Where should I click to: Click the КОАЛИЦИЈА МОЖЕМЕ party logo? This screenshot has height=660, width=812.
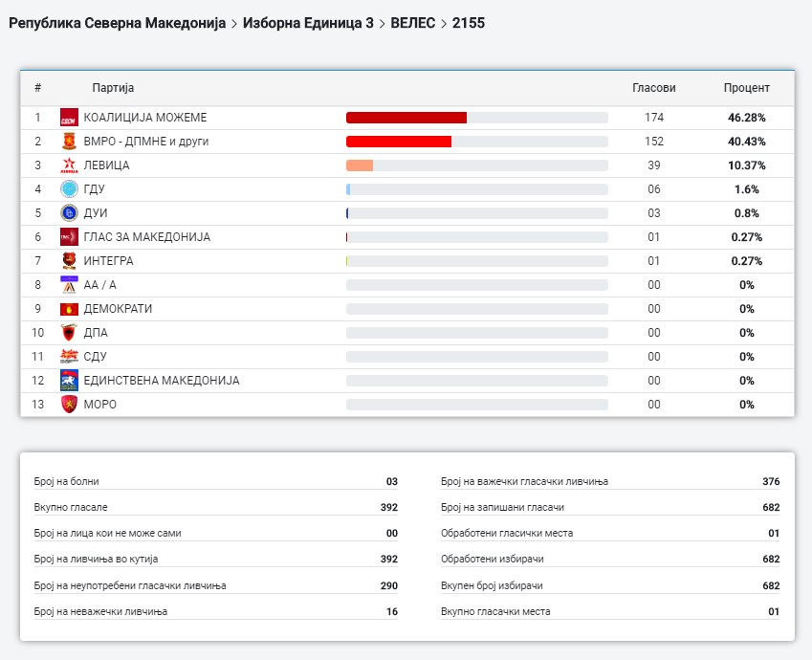point(69,118)
